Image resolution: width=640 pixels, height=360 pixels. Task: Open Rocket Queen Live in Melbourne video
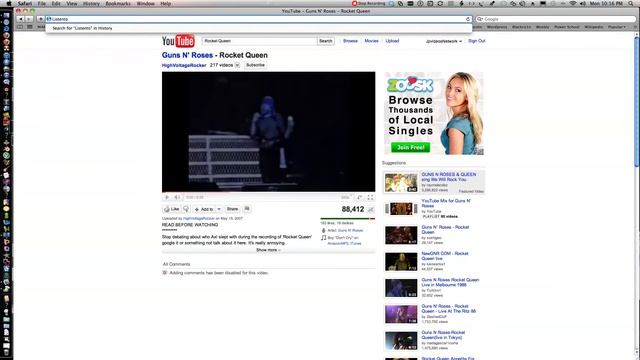[x=450, y=282]
